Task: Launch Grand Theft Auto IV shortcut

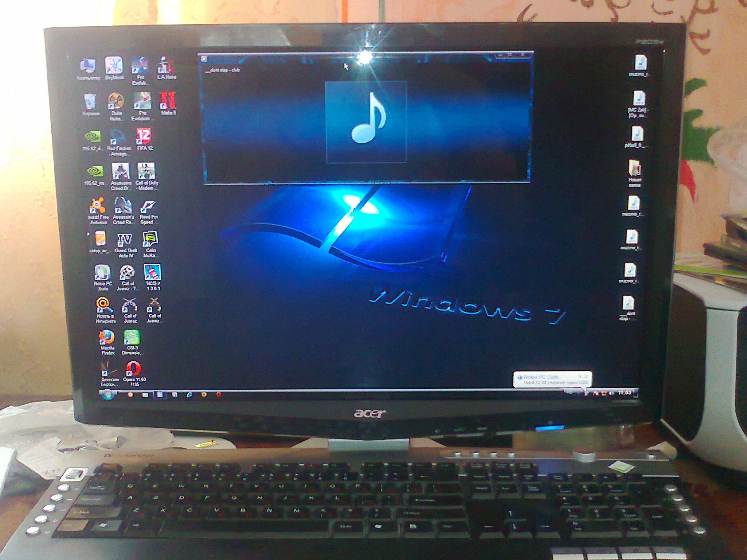Action: (125, 245)
